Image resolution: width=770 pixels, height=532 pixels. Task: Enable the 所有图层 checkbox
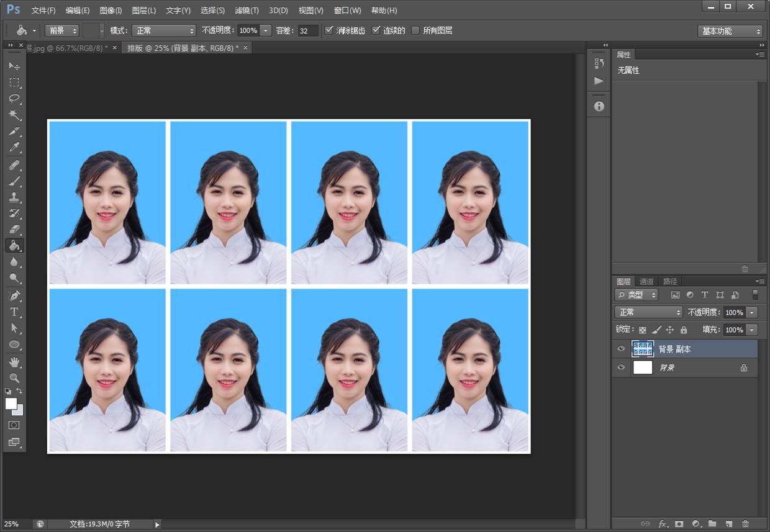pyautogui.click(x=415, y=30)
